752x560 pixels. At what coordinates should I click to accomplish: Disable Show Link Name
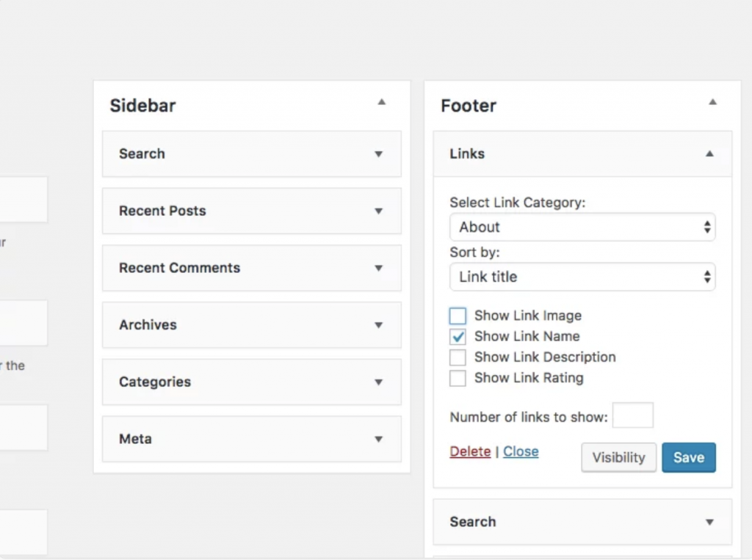click(x=458, y=336)
